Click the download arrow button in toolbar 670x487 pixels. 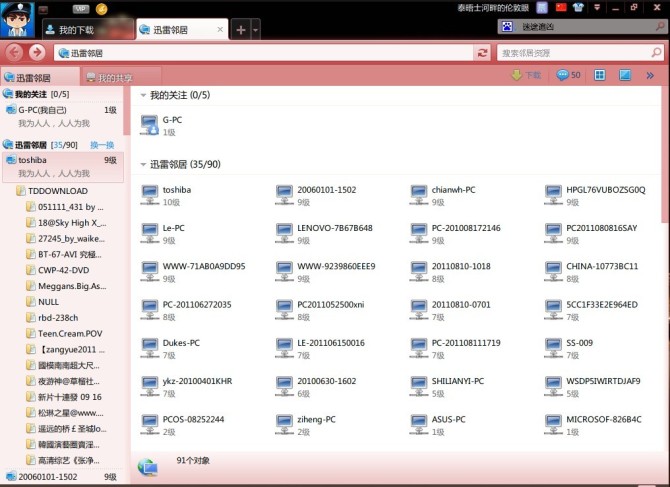526,75
